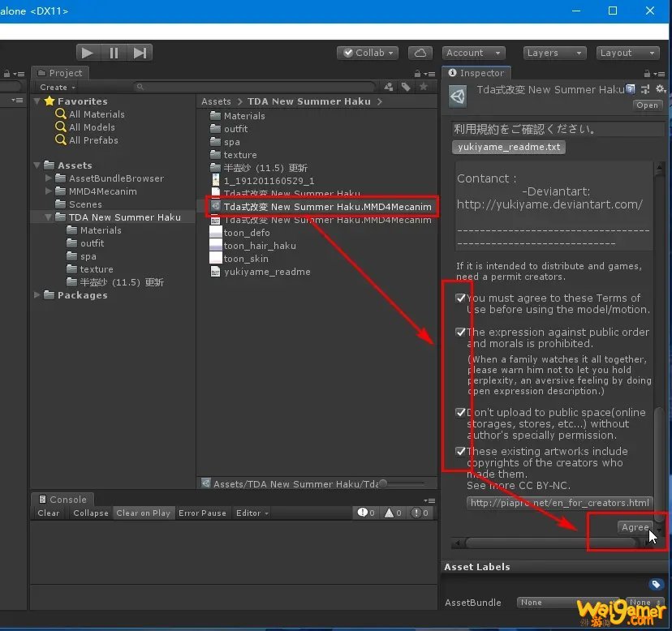672x631 pixels.
Task: Open the piapro.net en_for_creators link
Action: click(560, 503)
